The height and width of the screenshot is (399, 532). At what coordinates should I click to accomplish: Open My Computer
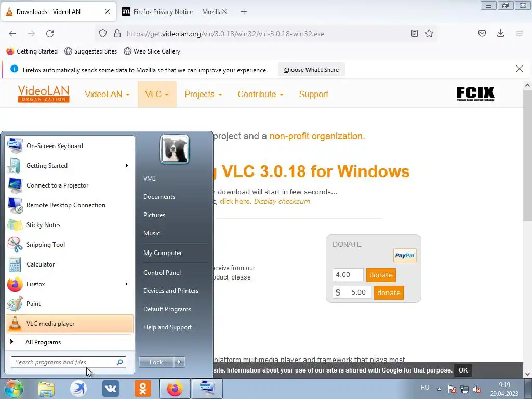coord(163,253)
